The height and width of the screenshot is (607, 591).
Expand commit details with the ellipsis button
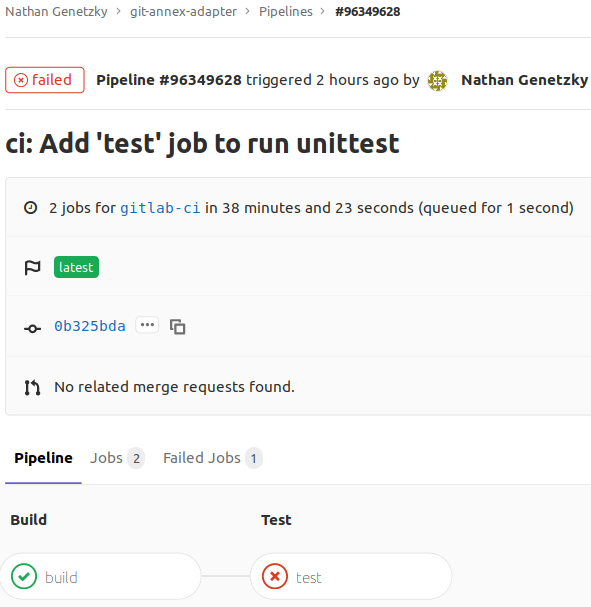coord(147,325)
